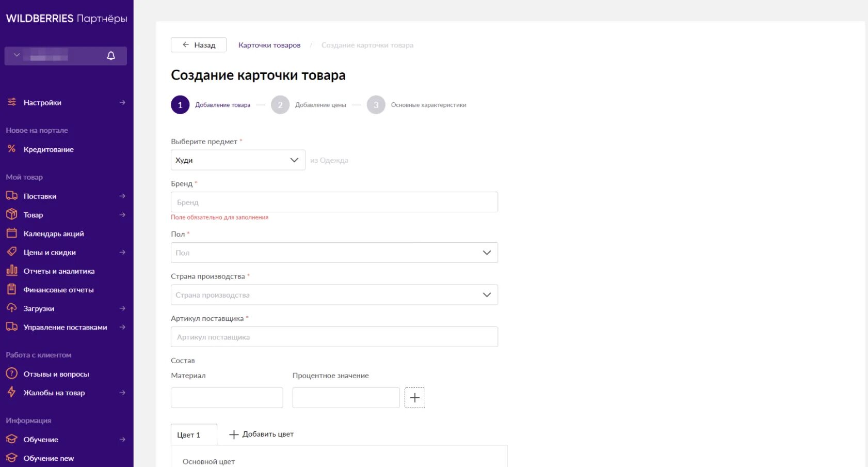This screenshot has height=467, width=868.
Task: Click the Назад back button
Action: point(199,45)
